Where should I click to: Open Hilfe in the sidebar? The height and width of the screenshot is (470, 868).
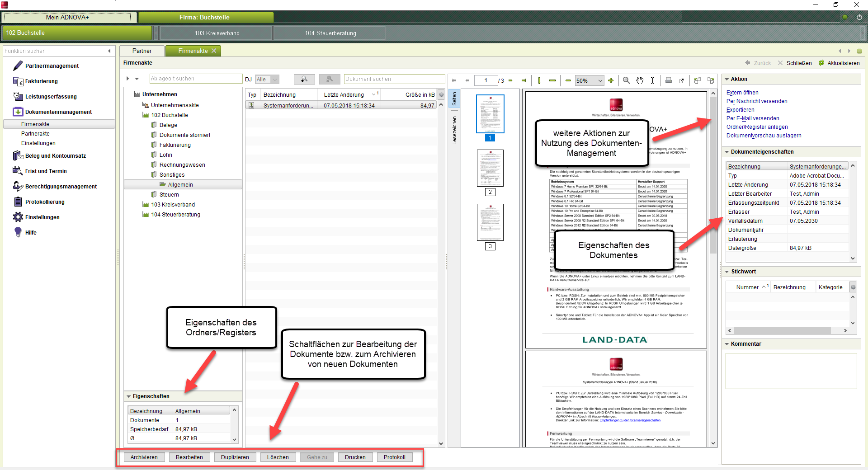click(x=31, y=233)
